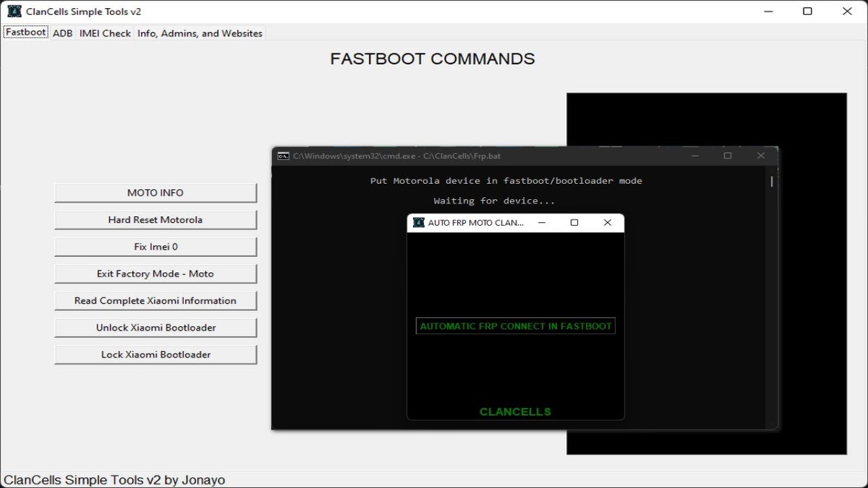Click 'Waiting for device...' text in cmd
868x488 pixels.
coord(494,201)
